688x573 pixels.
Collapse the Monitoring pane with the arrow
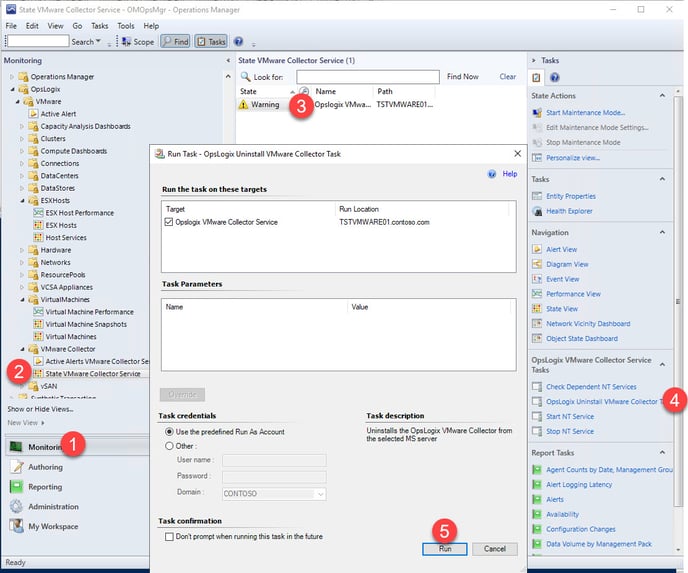228,61
